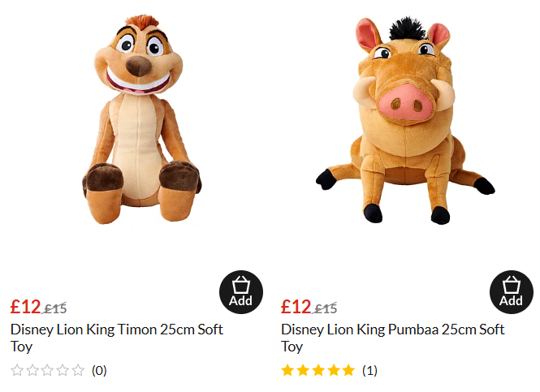Click the third empty star under Timon
540x392 pixels.
(48, 371)
